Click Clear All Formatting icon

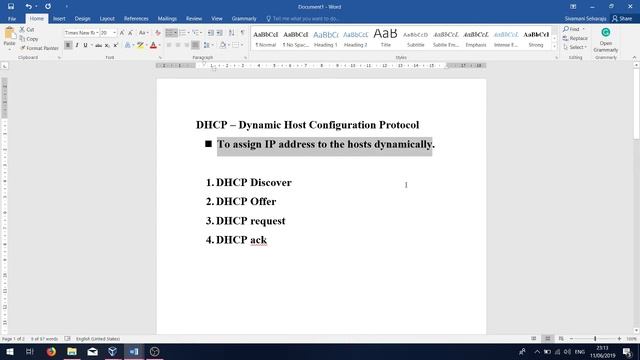tap(158, 33)
